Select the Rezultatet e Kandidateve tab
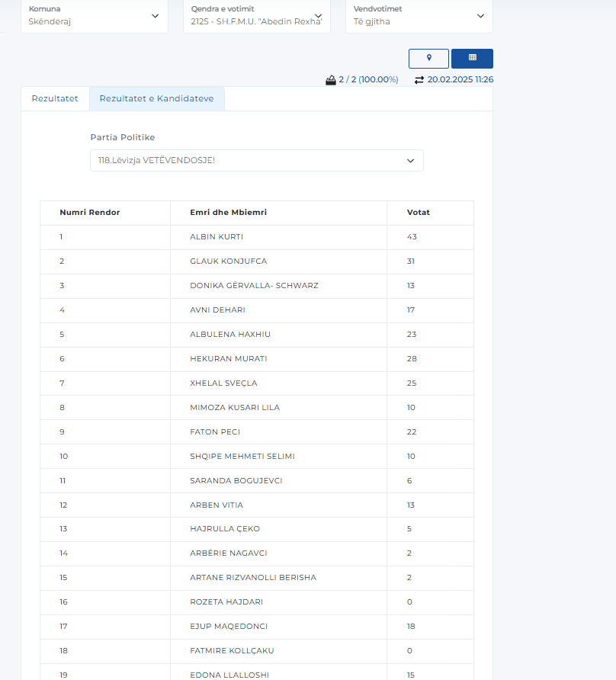616x680 pixels. click(157, 98)
